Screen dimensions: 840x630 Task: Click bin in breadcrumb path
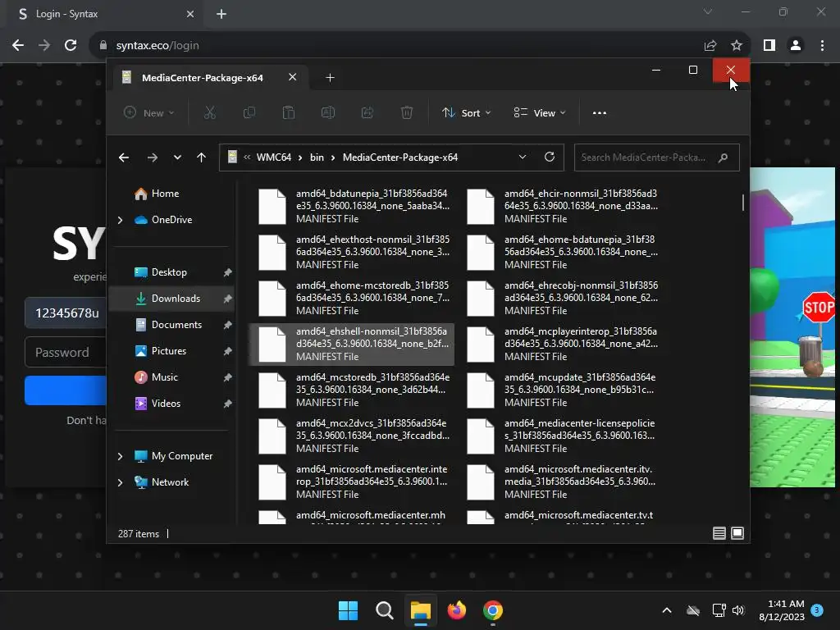[317, 157]
